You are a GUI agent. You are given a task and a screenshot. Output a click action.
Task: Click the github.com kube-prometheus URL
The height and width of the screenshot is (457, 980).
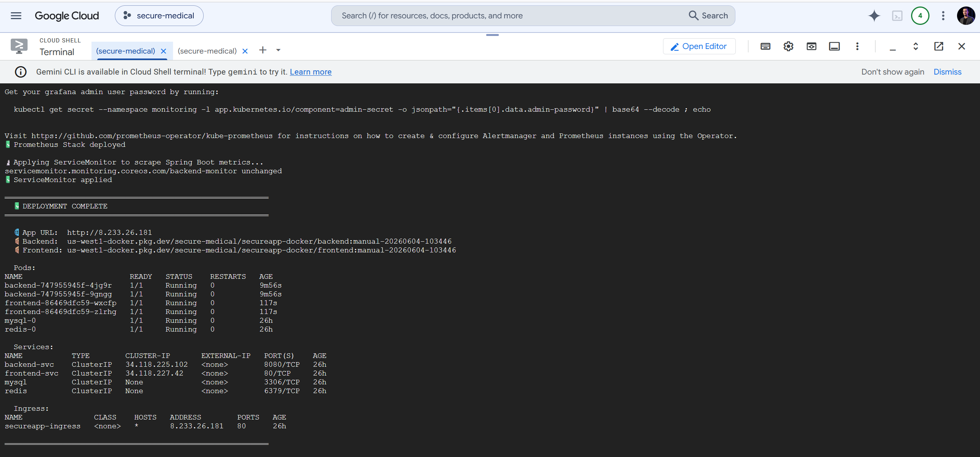[x=152, y=136]
